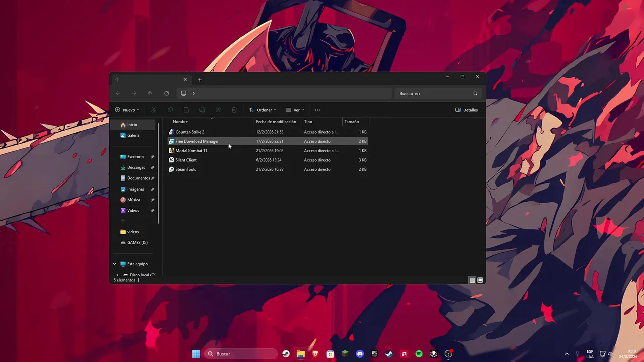Open Epic Games Launcher from taskbar
The width and height of the screenshot is (644, 362).
[374, 354]
